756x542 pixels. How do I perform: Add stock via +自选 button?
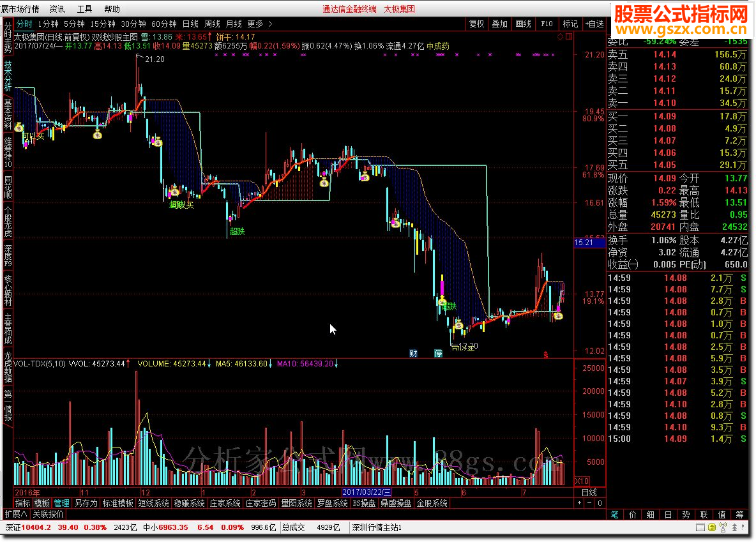[x=594, y=24]
